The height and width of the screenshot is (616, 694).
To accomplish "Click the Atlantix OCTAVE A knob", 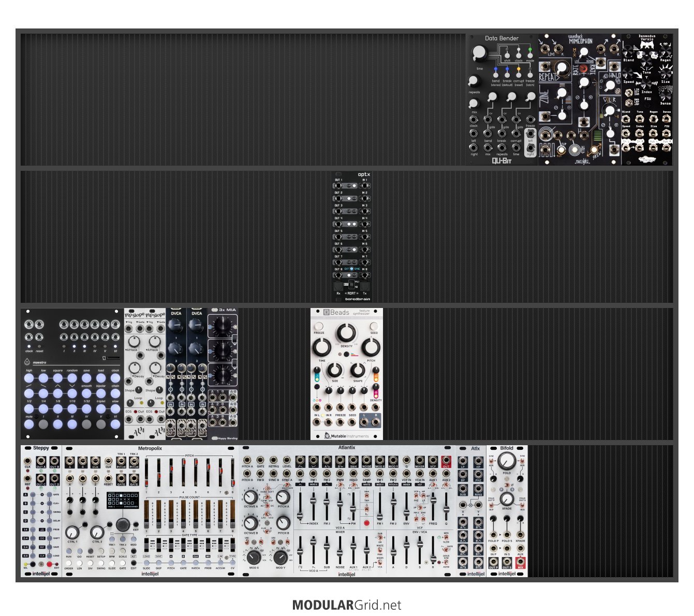I will (250, 497).
